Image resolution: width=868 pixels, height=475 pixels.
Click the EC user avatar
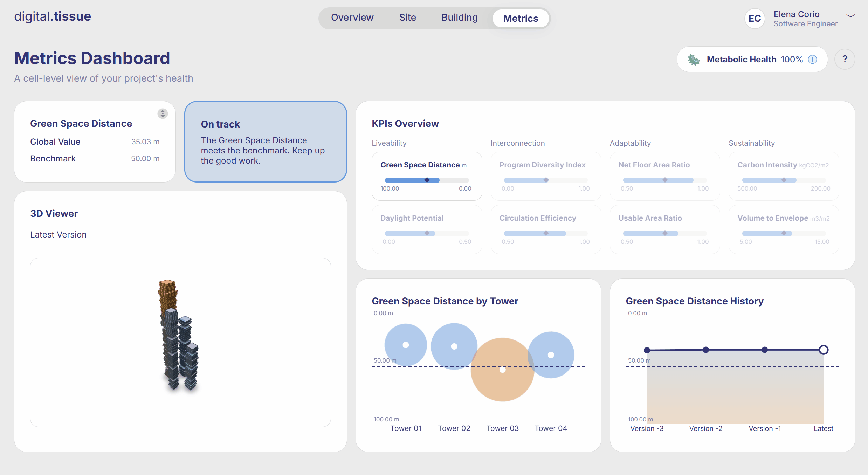pyautogui.click(x=755, y=19)
